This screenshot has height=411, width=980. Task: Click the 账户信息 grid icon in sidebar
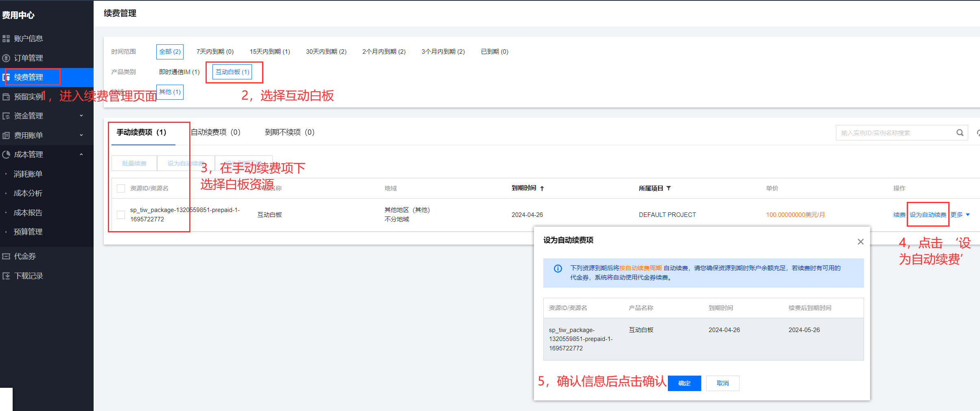(x=6, y=39)
